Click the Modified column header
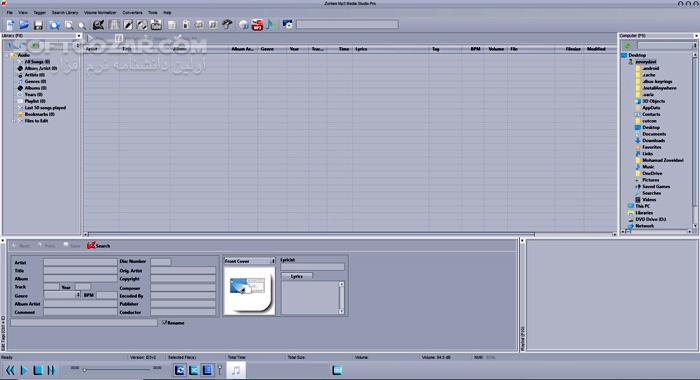Image resolution: width=700 pixels, height=380 pixels. click(596, 49)
